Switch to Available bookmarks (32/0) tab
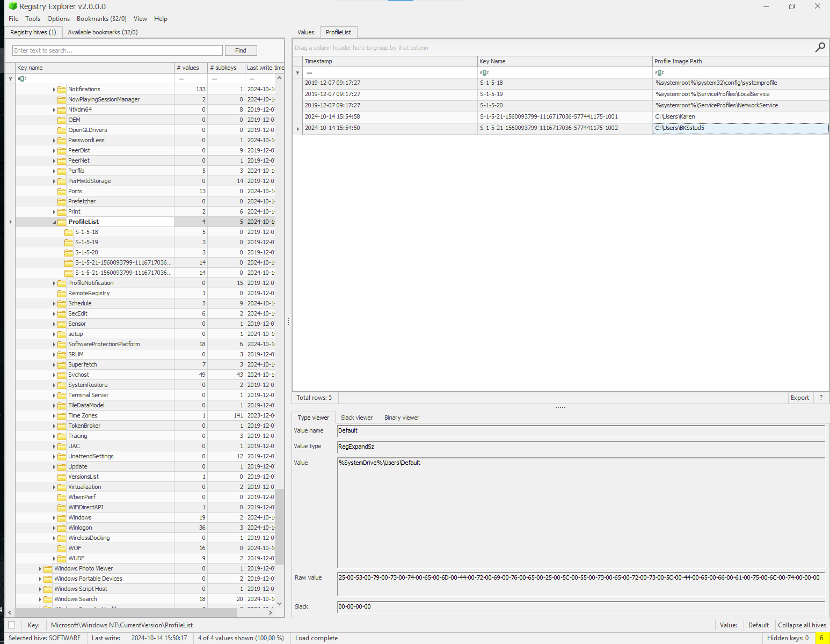Viewport: 830px width, 644px height. tap(103, 32)
